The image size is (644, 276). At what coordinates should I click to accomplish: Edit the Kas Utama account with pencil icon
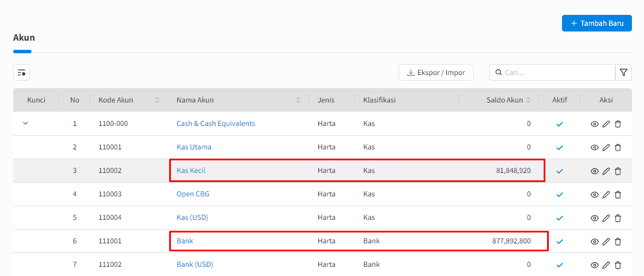tap(606, 147)
